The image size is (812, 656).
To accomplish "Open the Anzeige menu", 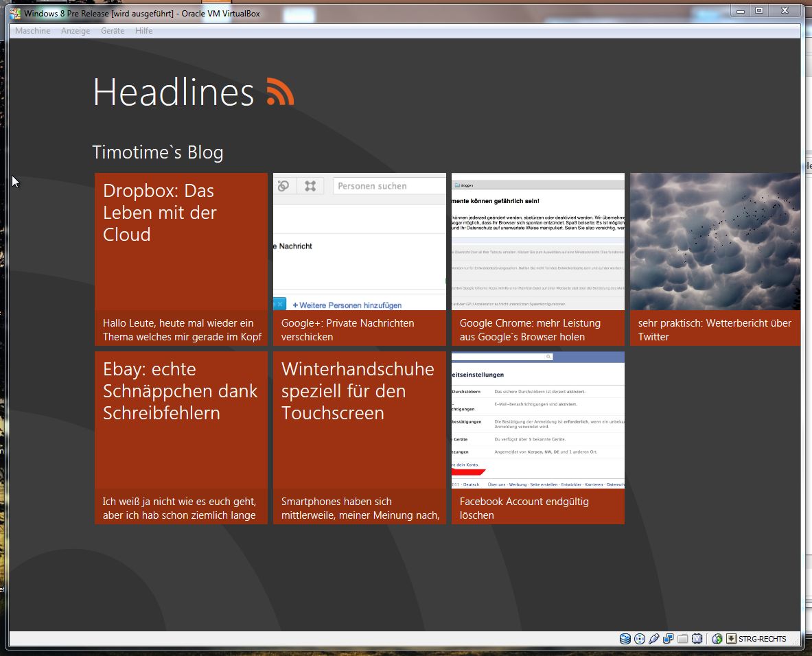I will click(76, 31).
